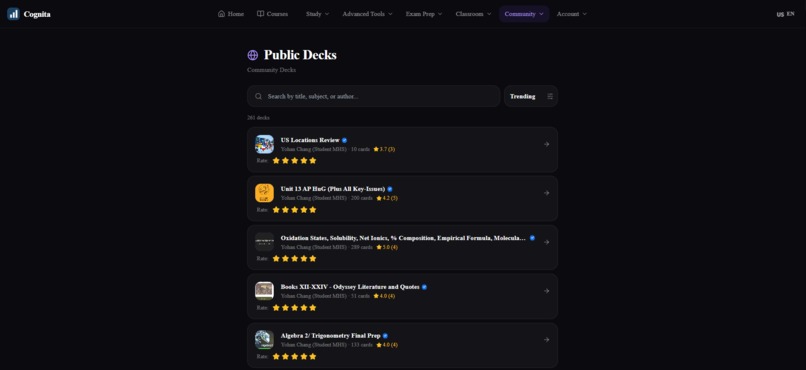Click verified badge on US Locations Review
The height and width of the screenshot is (370, 806).
pyautogui.click(x=344, y=140)
